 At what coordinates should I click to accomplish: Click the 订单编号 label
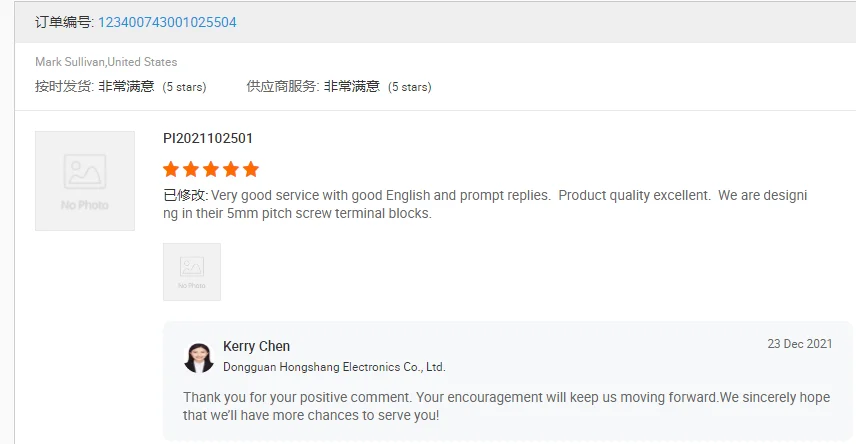click(64, 22)
